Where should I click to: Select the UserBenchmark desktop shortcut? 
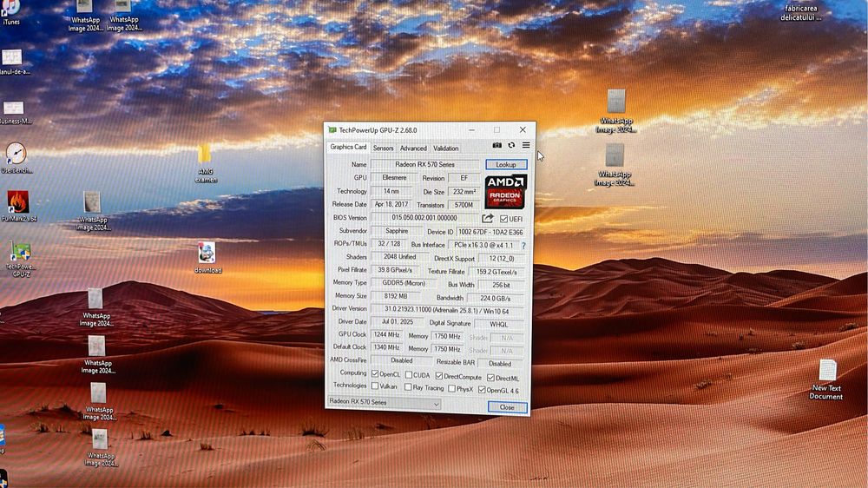[x=16, y=158]
